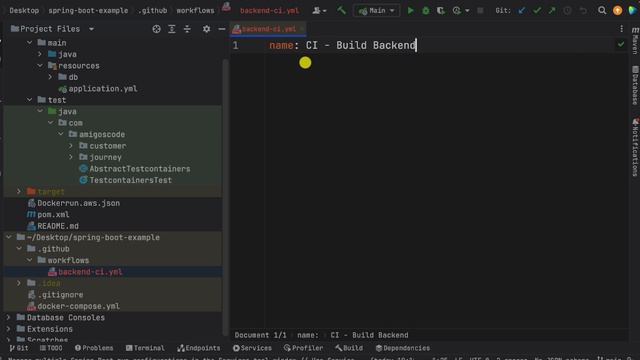Collapse the workflows folder
Viewport: 640px width, 360px height.
29,260
